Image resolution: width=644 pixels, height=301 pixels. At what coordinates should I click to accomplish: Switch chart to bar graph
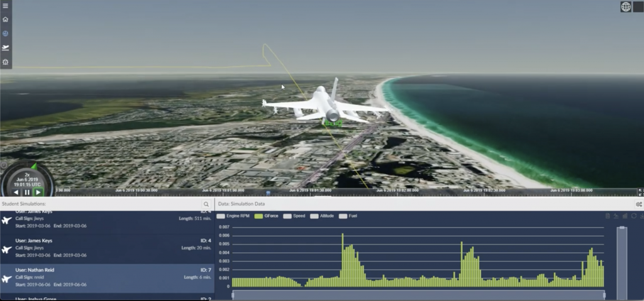tap(625, 216)
